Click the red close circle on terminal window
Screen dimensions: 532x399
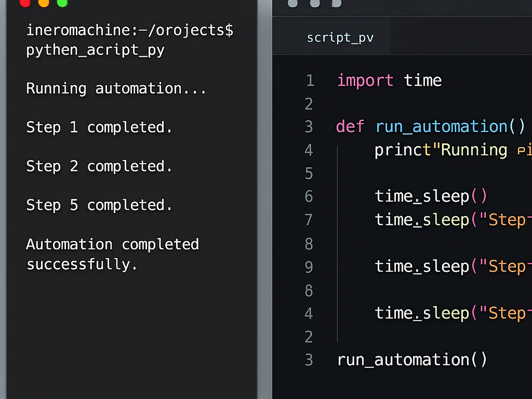click(25, 4)
